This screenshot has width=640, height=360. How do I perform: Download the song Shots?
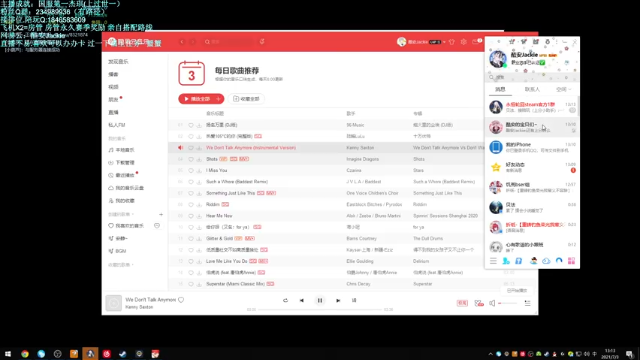(x=199, y=159)
